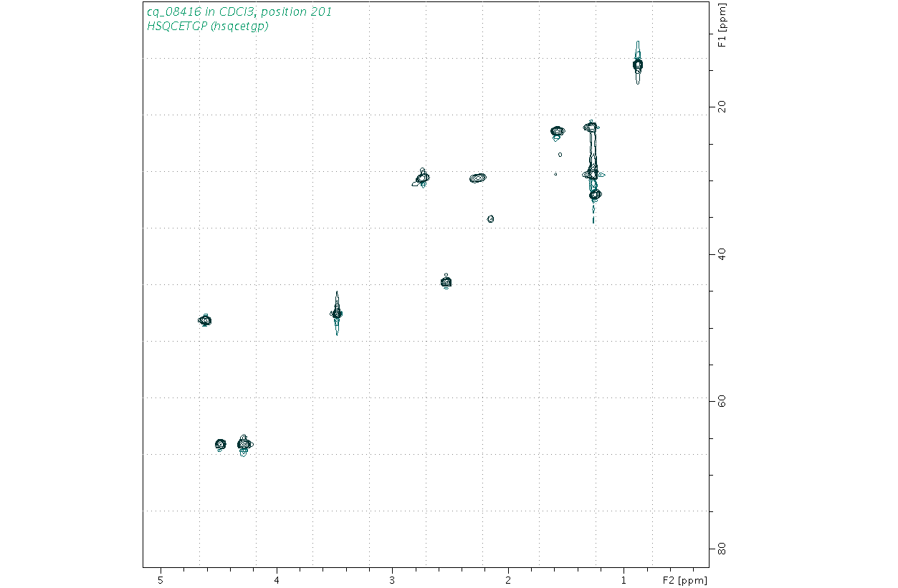The image size is (898, 588).
Task: Pick the cross peak at 0.88 / 13 ppm
Action: pos(638,64)
